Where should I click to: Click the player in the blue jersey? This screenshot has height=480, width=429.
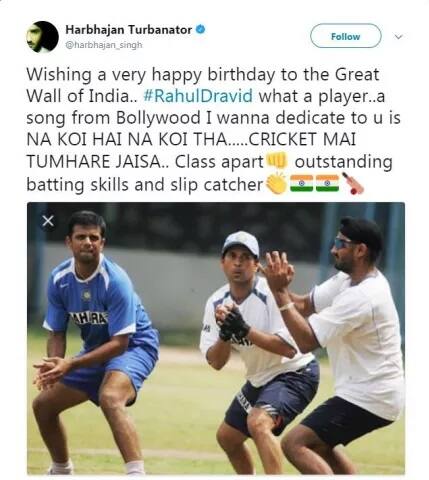pyautogui.click(x=97, y=342)
